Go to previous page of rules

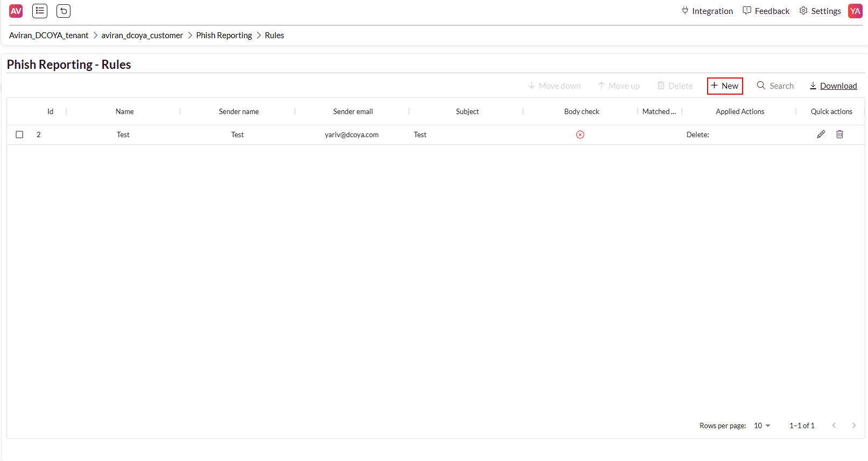pos(834,425)
